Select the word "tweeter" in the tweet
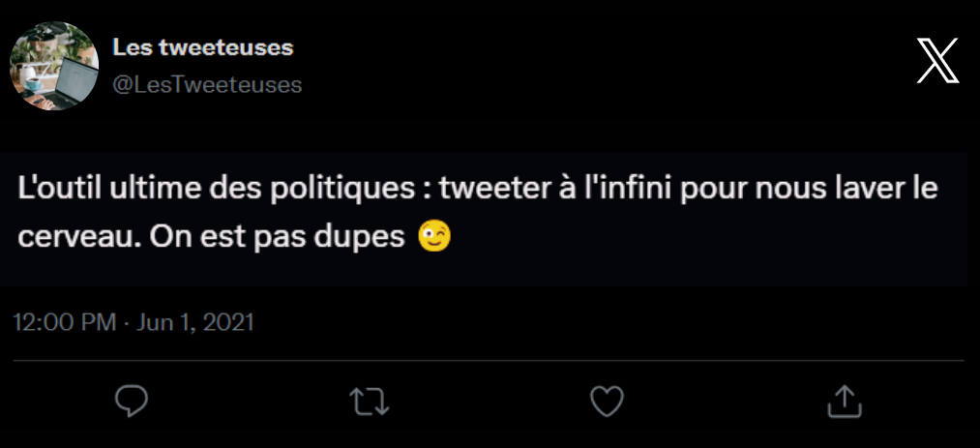 pyautogui.click(x=490, y=189)
